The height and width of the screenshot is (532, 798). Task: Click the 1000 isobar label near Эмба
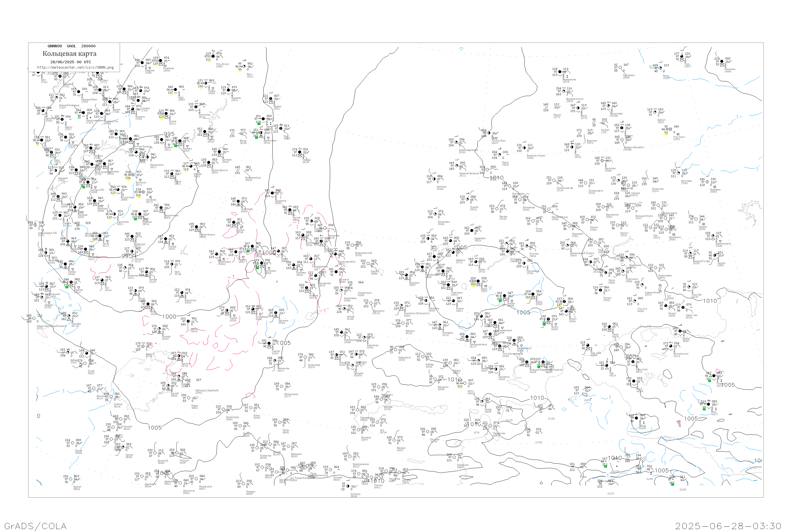[169, 317]
